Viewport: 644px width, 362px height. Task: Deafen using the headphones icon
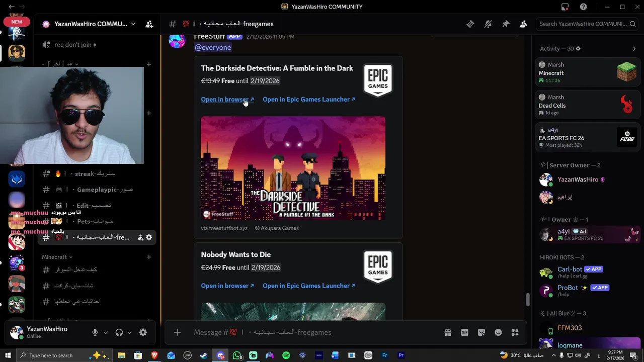tap(119, 332)
